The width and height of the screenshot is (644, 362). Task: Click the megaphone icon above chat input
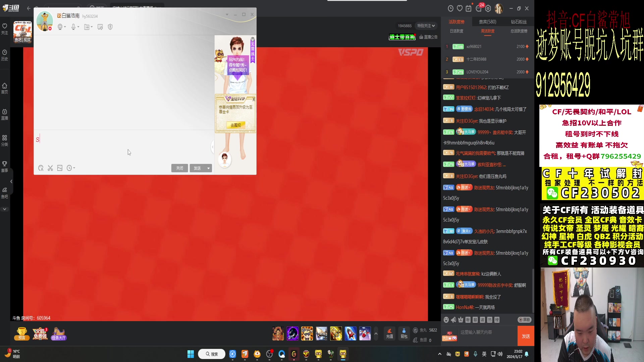pyautogui.click(x=453, y=320)
